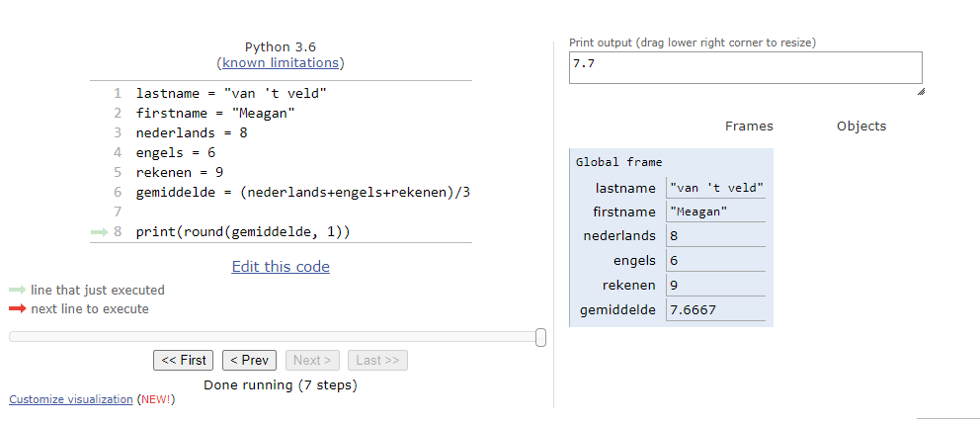
Task: Click inside the Print output box
Action: click(745, 67)
